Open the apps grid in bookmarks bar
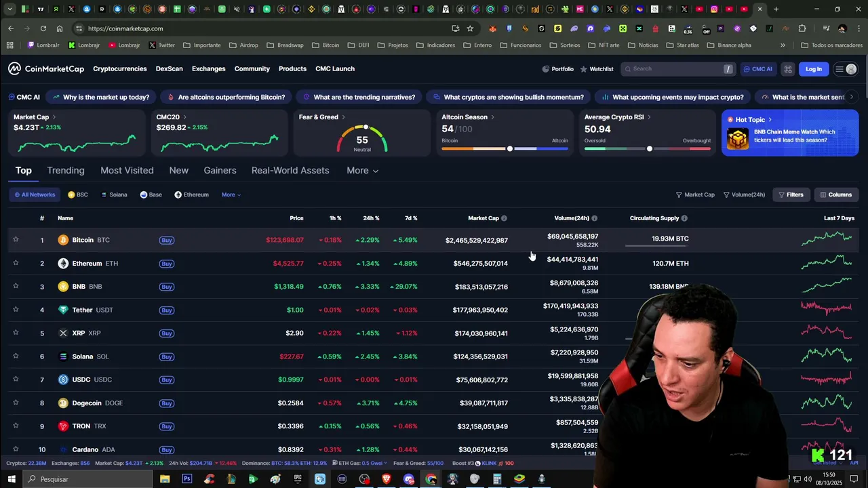 [9, 45]
